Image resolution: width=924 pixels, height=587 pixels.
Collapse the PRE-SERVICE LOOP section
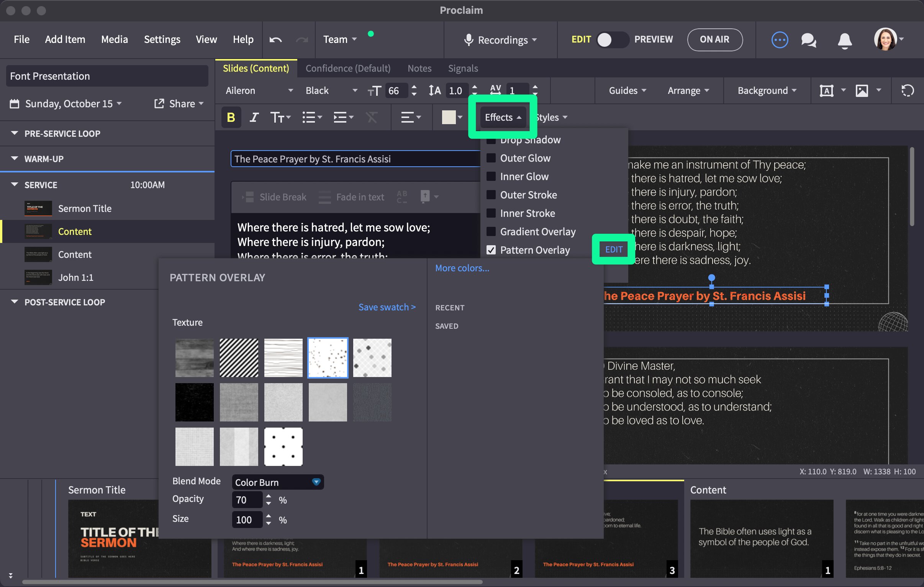[15, 133]
